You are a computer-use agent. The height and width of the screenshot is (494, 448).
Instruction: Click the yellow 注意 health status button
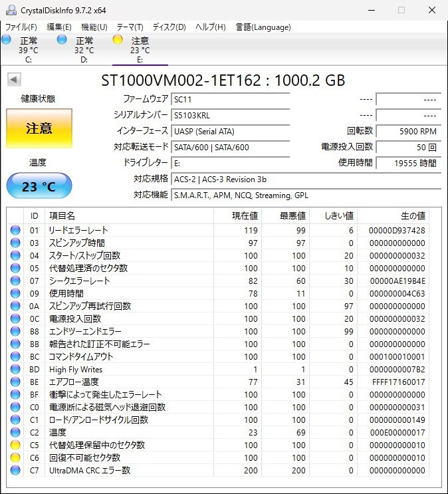[x=39, y=128]
